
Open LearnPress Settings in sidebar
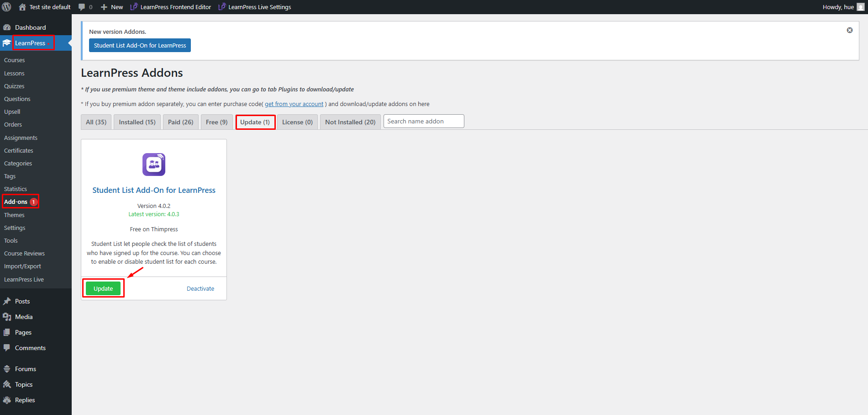tap(15, 228)
